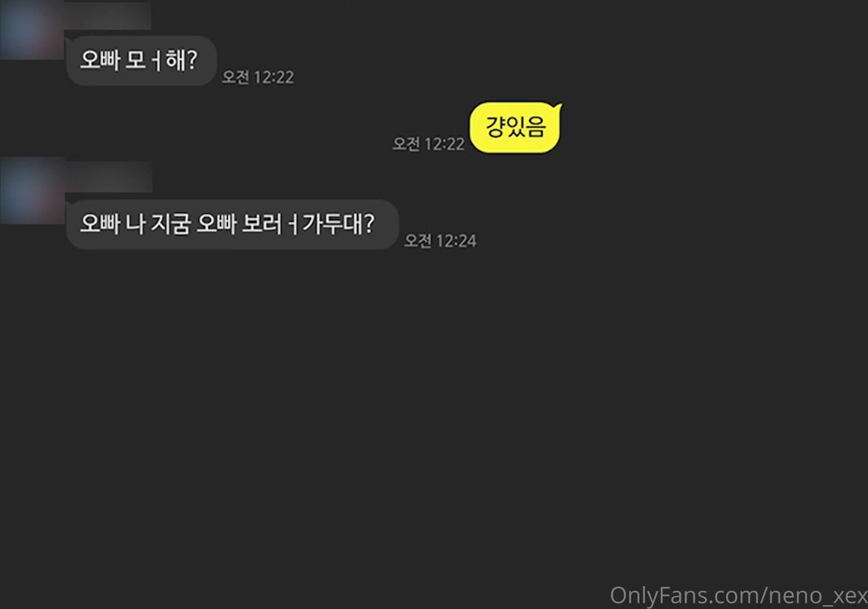Click the '있음' characters in the yellow bubble
The height and width of the screenshot is (609, 868).
(526, 127)
